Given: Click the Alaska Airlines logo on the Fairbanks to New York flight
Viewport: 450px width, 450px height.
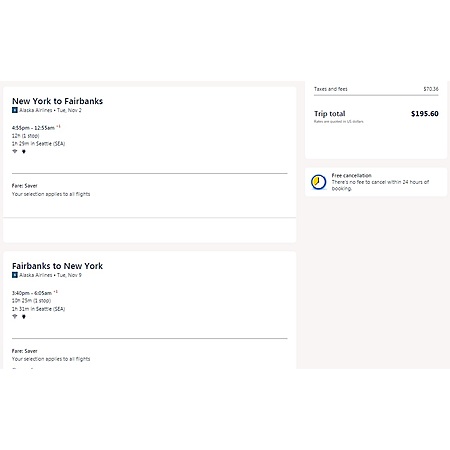Looking at the screenshot, I should click(x=15, y=275).
